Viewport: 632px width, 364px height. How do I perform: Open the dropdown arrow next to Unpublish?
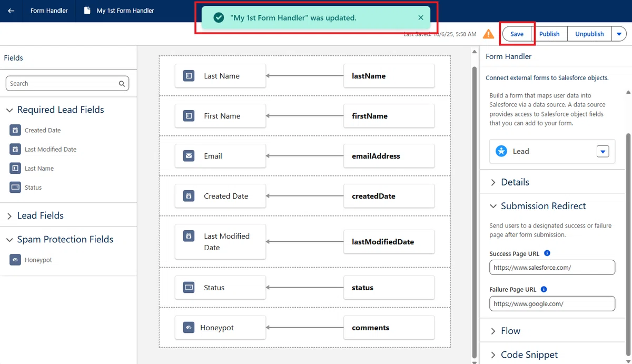coord(619,34)
